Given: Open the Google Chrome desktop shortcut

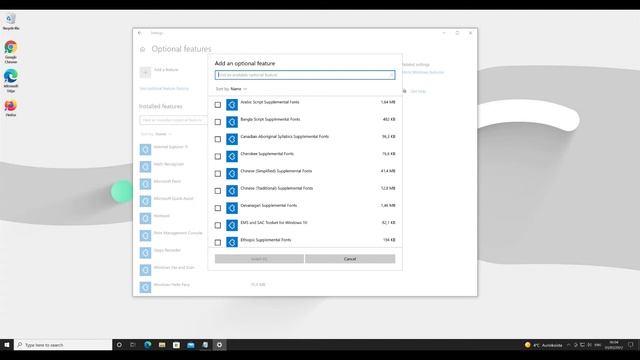Looking at the screenshot, I should point(11,51).
